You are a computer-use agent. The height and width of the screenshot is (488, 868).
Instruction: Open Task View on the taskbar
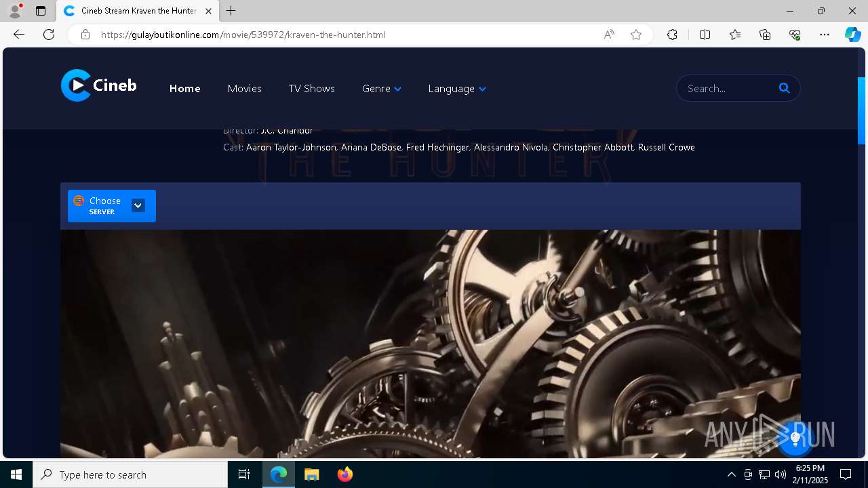click(244, 474)
